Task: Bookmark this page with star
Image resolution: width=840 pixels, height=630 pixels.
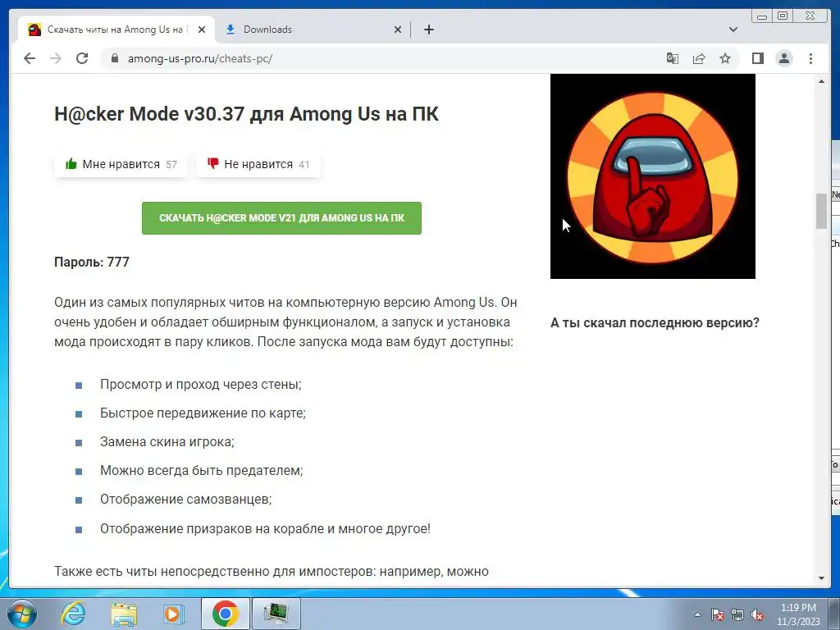Action: 725,58
